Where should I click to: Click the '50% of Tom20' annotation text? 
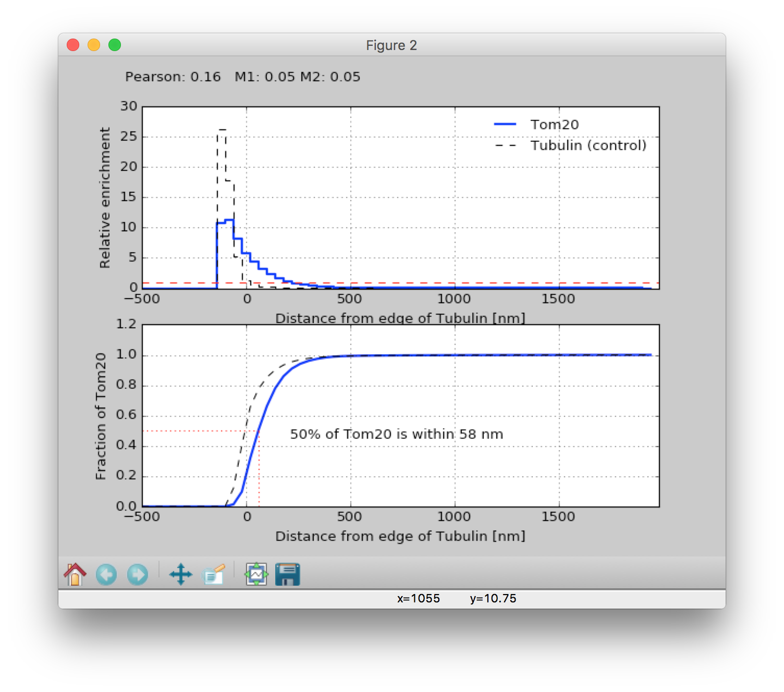(x=396, y=434)
